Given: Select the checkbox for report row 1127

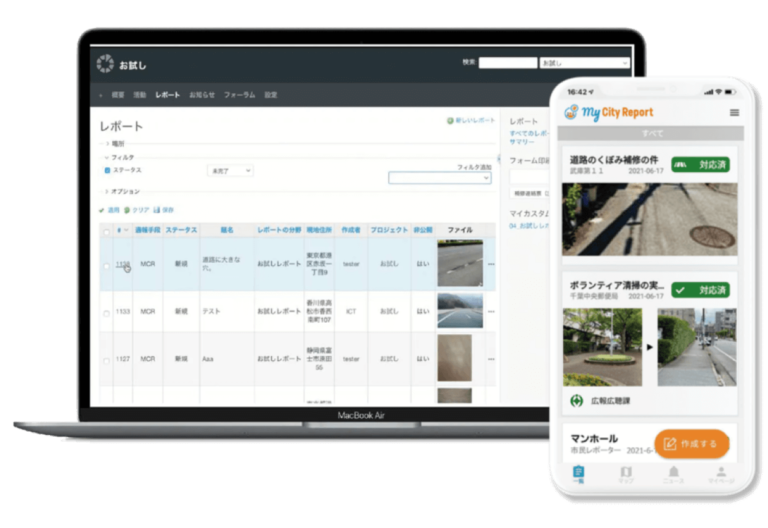Looking at the screenshot, I should pos(107,358).
